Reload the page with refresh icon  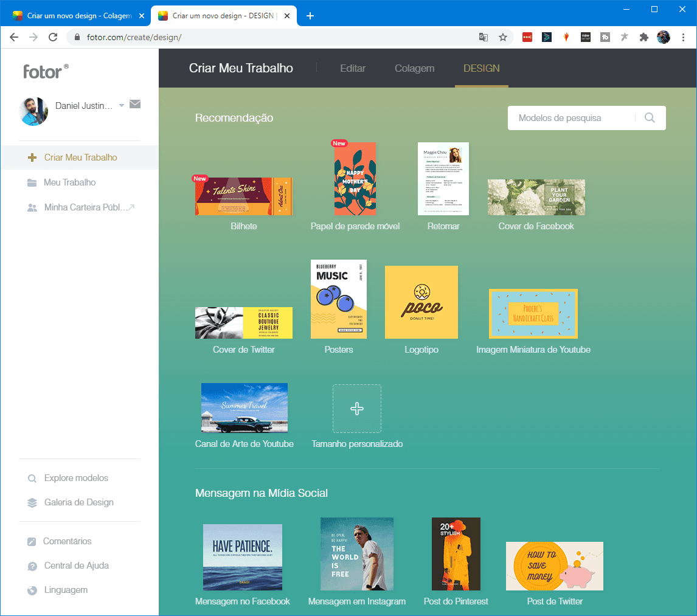coord(53,37)
